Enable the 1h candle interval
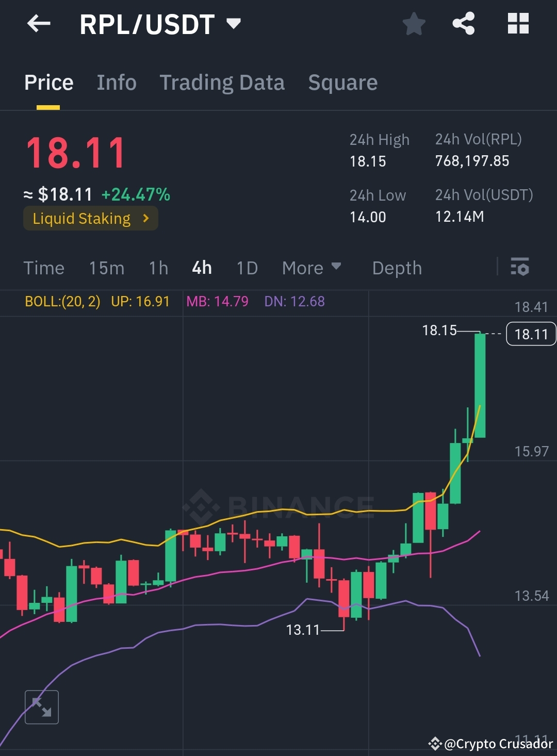Screen dimensions: 557x756 [x=158, y=268]
